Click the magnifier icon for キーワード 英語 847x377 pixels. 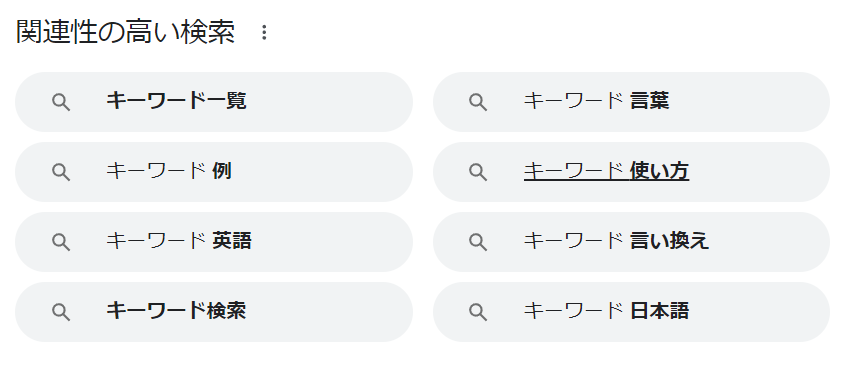tap(61, 242)
